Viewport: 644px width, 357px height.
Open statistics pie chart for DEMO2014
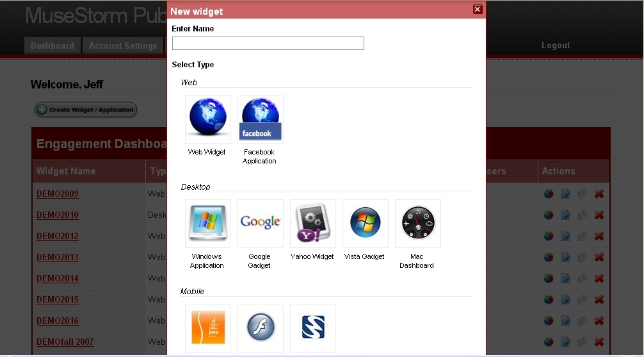[x=549, y=278]
